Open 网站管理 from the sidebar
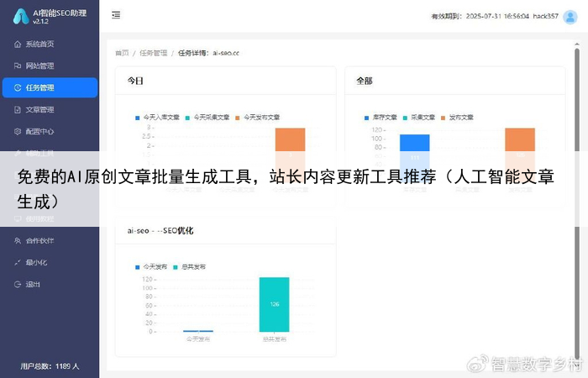Image resolution: width=588 pixels, height=378 pixels. (39, 66)
